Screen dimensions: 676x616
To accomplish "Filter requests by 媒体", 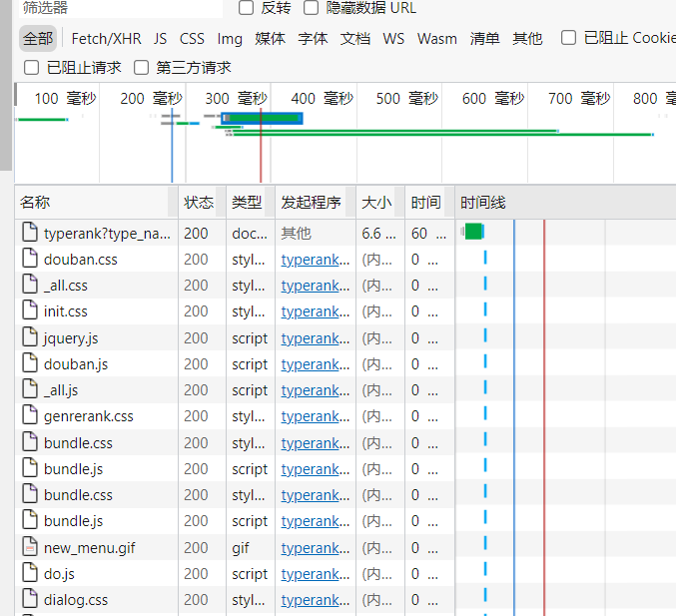I will (270, 39).
